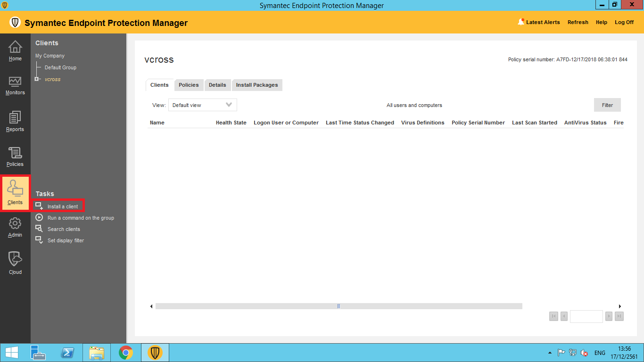
Task: Click the horizontal scrollbar thumb
Action: click(339, 306)
